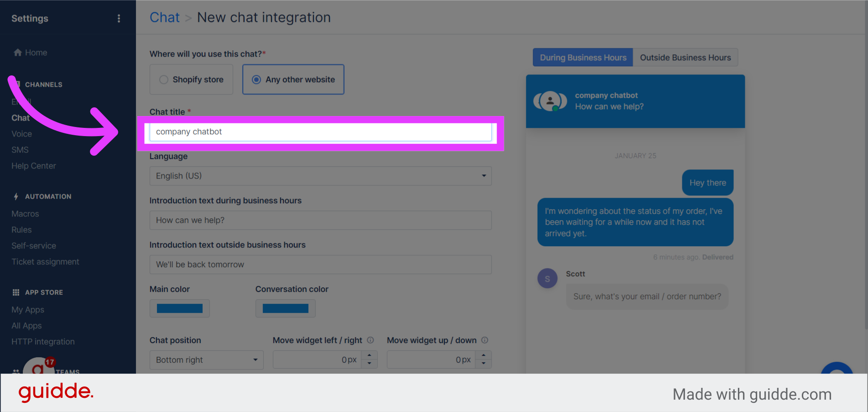Open the Conversation color picker
The height and width of the screenshot is (412, 868).
tap(286, 308)
